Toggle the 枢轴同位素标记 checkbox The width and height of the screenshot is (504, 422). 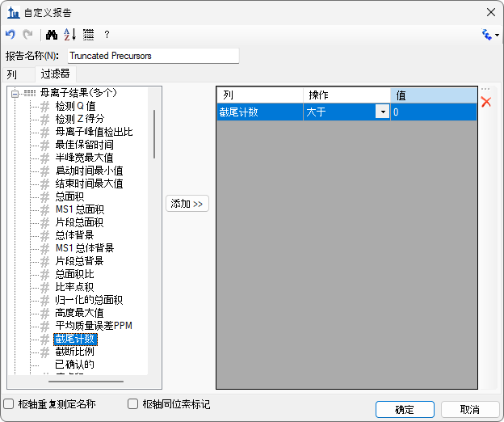coord(133,403)
